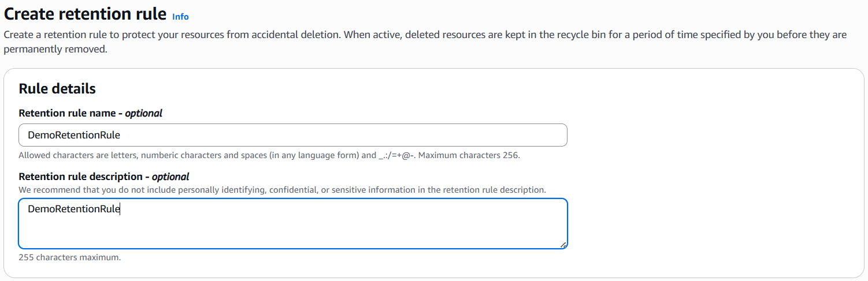Click DemoRetentionRule text in the description box

(x=74, y=209)
